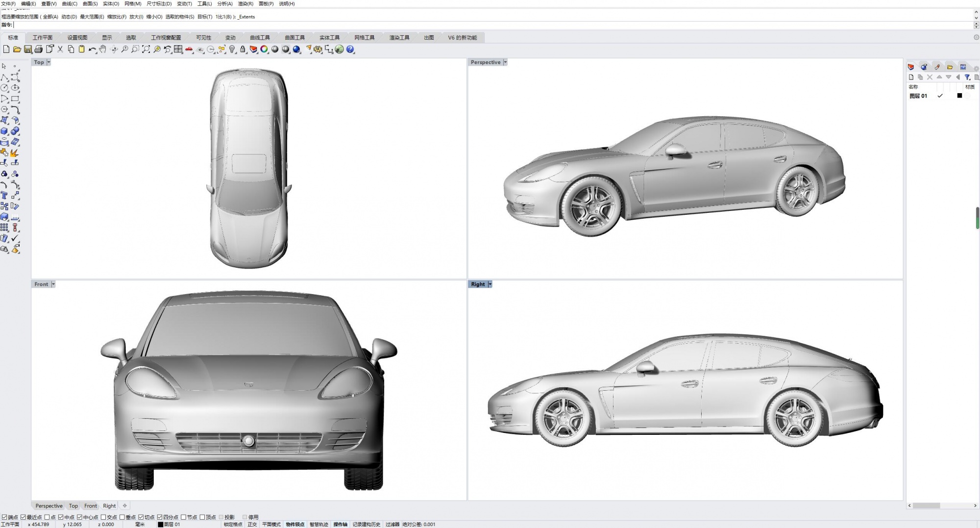Select the Rotate view tool
This screenshot has width=980, height=528.
point(114,49)
